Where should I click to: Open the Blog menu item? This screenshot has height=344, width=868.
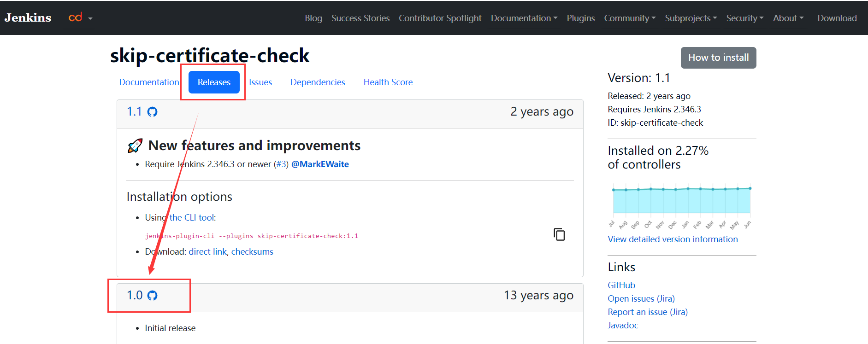313,18
